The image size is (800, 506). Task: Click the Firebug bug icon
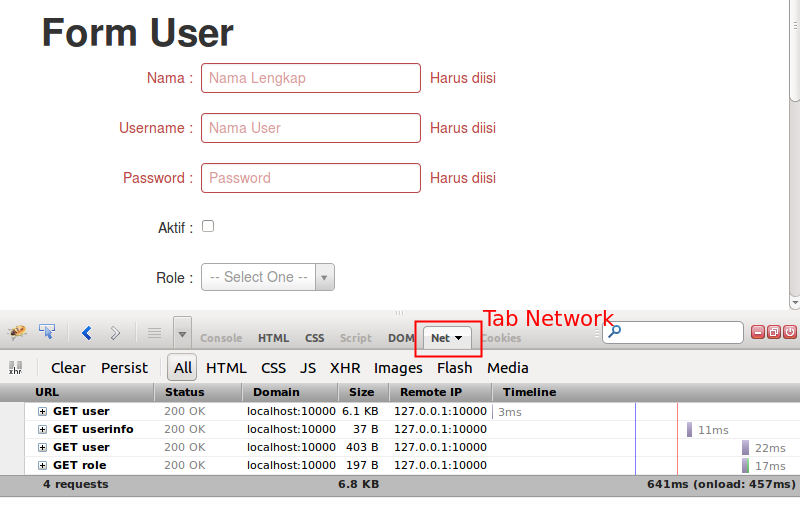17,332
